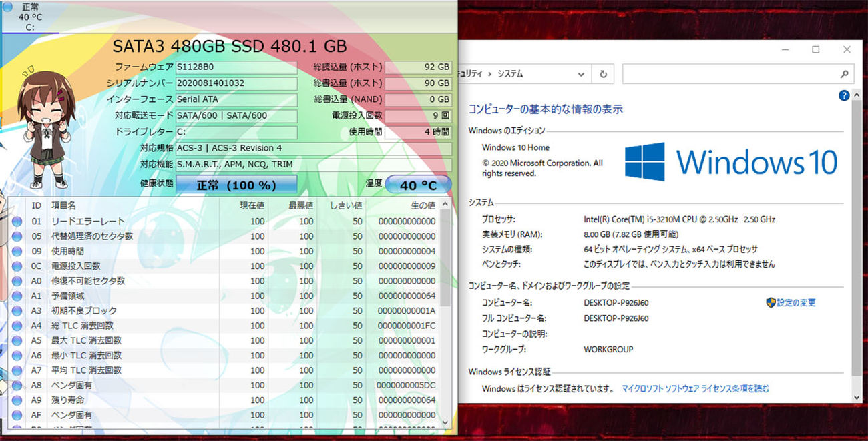Click the ID column header

36,205
